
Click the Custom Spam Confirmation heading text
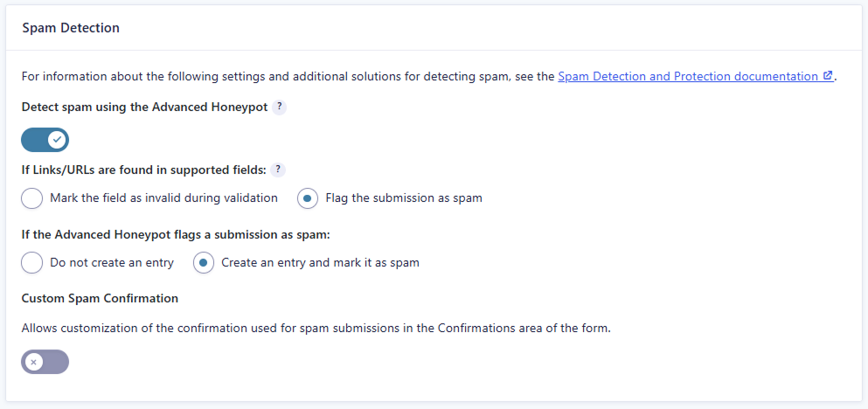pyautogui.click(x=101, y=298)
